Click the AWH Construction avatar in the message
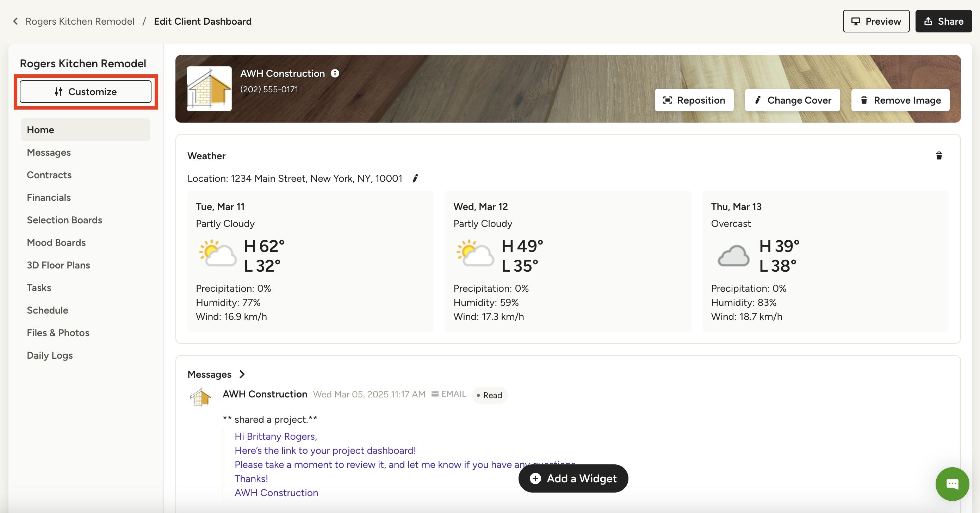Viewport: 980px width, 513px height. tap(200, 397)
